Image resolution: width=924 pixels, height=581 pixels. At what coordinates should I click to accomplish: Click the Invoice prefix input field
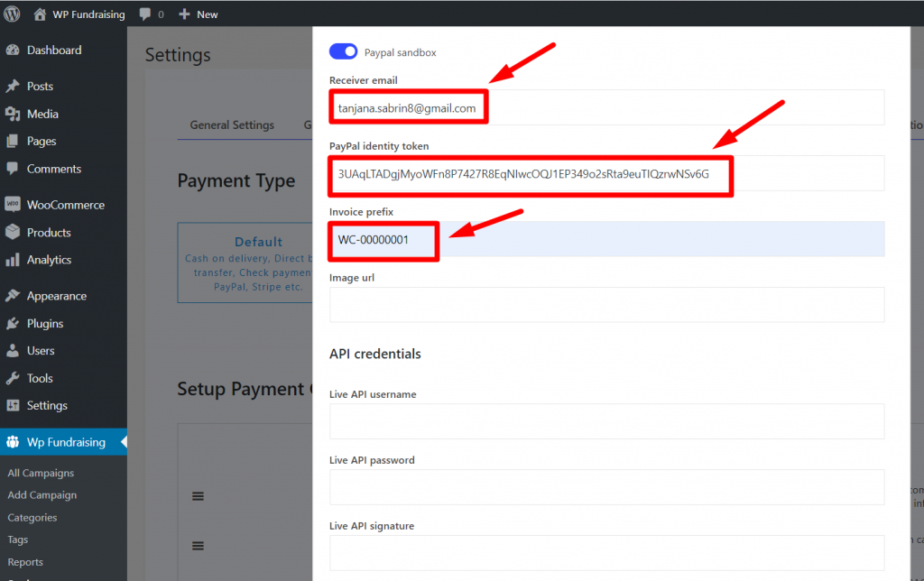pos(607,239)
